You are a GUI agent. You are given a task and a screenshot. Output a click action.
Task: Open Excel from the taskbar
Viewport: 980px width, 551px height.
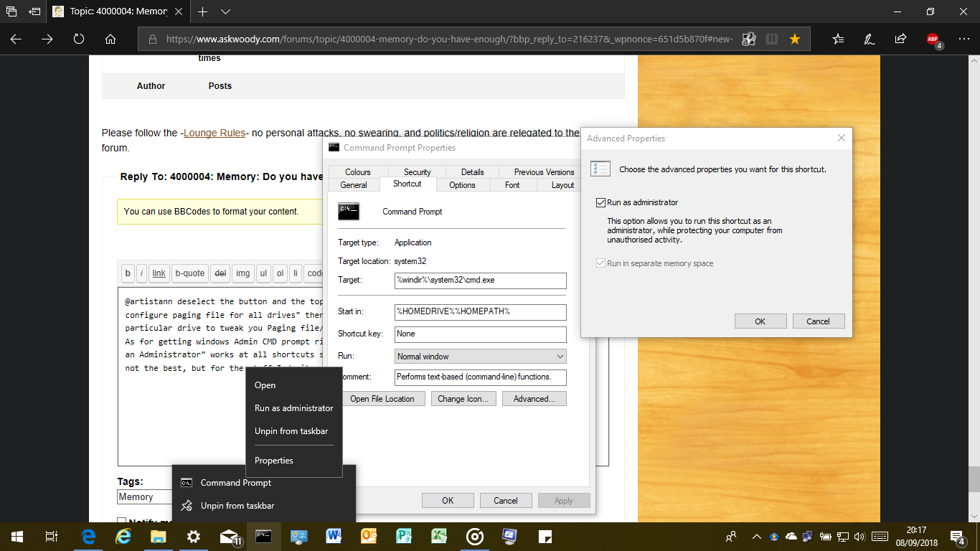click(x=439, y=536)
